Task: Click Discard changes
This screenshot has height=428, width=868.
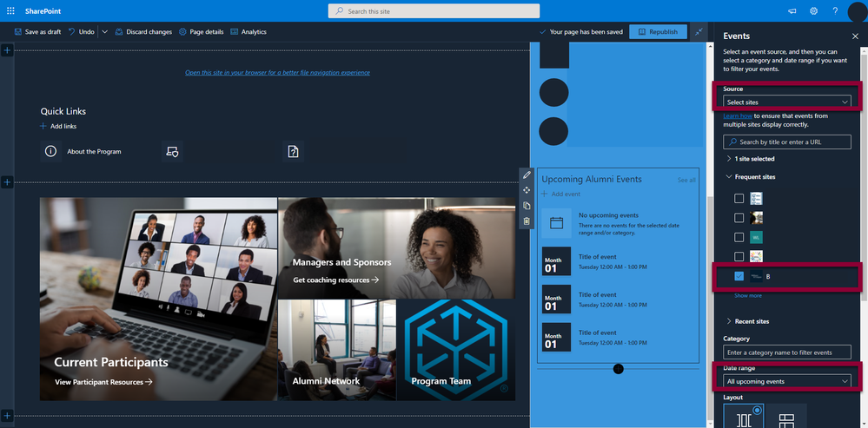Action: pos(143,32)
